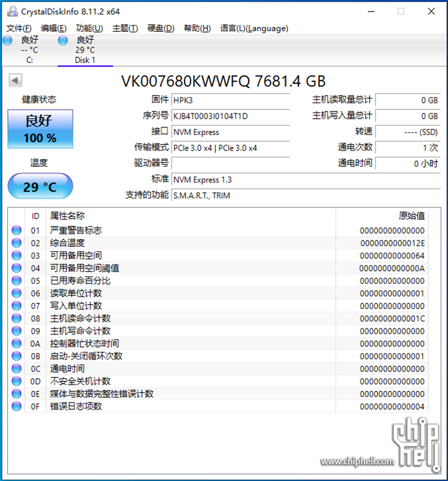
Task: Open the 功能(U) menu
Action: (89, 28)
